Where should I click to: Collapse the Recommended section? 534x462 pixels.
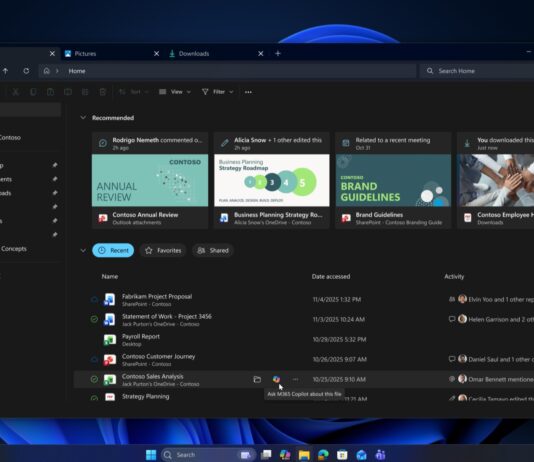coord(83,117)
